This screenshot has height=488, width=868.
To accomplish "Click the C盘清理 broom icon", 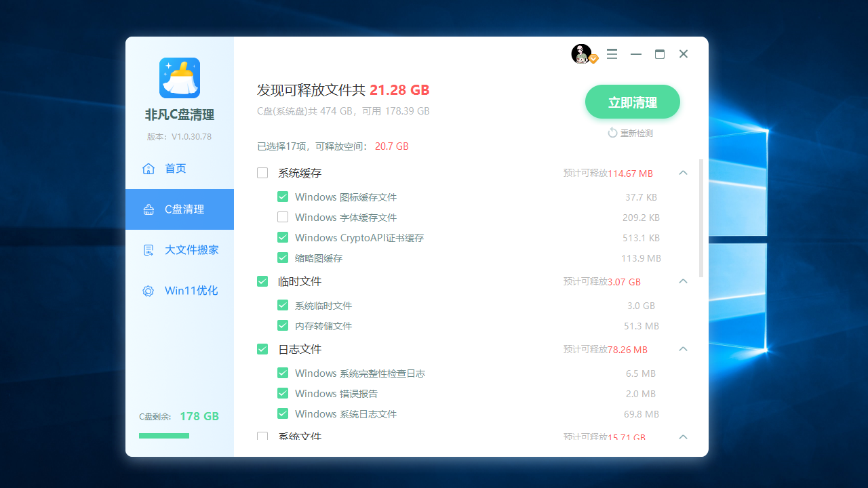I will coord(149,209).
